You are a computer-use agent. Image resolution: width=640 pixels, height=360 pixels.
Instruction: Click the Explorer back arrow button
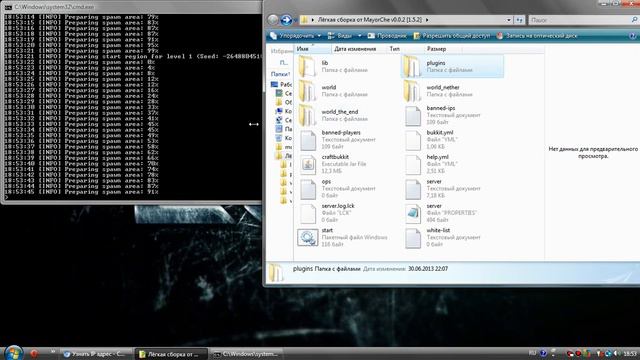pyautogui.click(x=273, y=20)
